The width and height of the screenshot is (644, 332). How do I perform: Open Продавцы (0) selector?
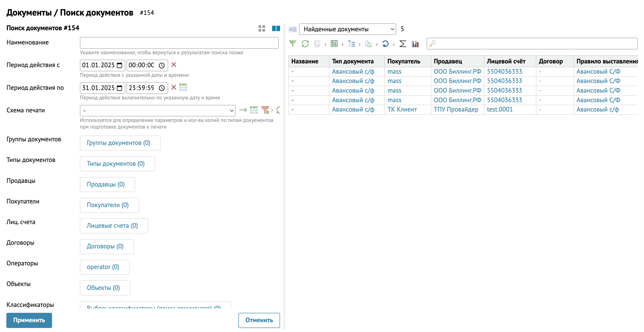[107, 185]
